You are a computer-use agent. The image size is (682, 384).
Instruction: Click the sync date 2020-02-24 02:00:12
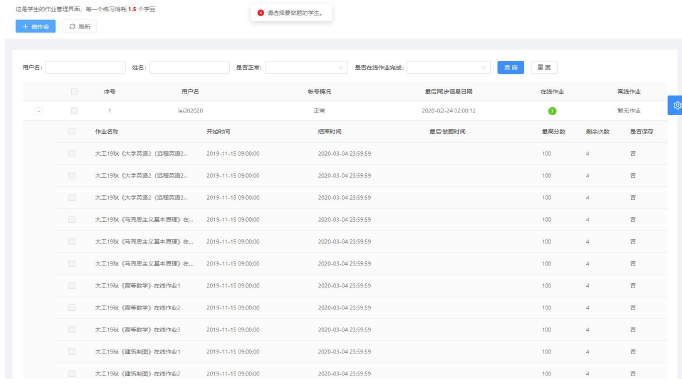tap(448, 111)
